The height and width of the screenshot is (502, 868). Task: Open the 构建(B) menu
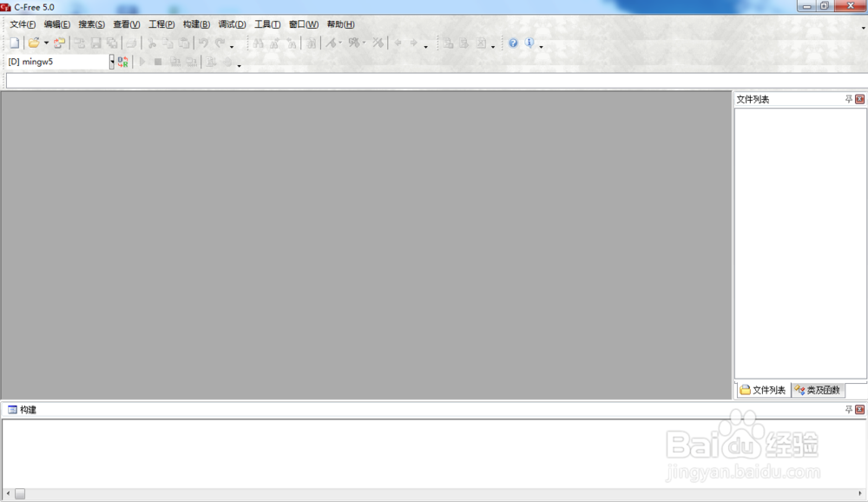point(196,24)
